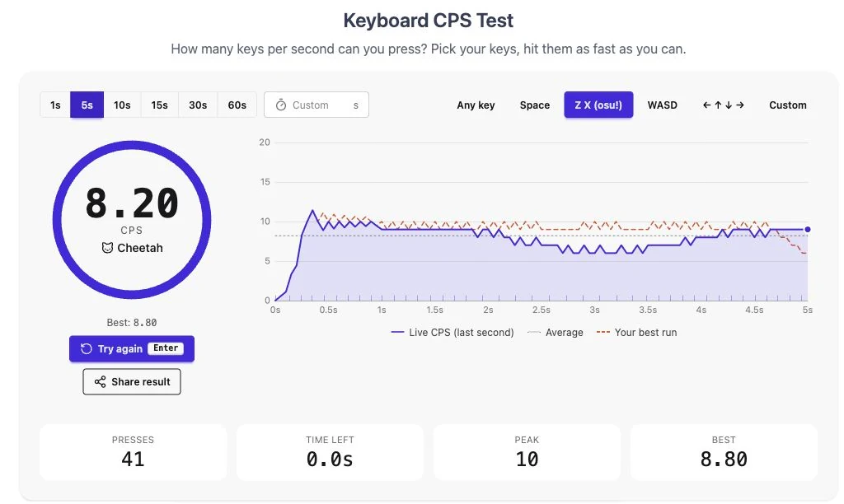Select the 1s duration option
This screenshot has height=504, width=844.
tap(55, 105)
